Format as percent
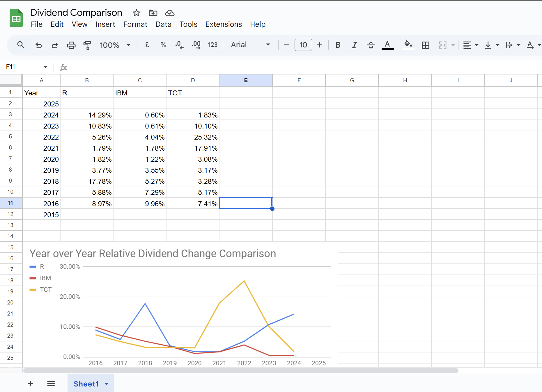Viewport: 542px width, 392px height. (x=163, y=45)
